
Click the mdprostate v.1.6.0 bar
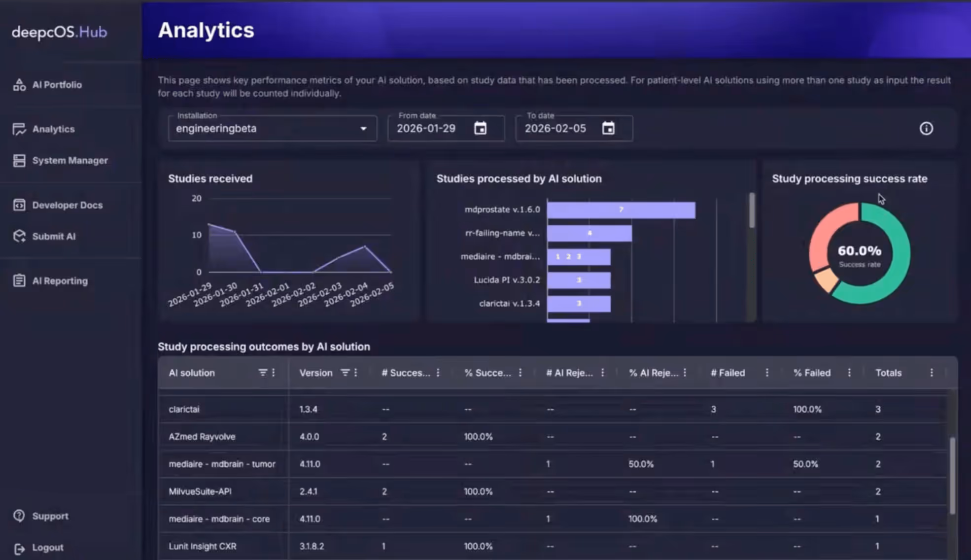click(x=621, y=210)
